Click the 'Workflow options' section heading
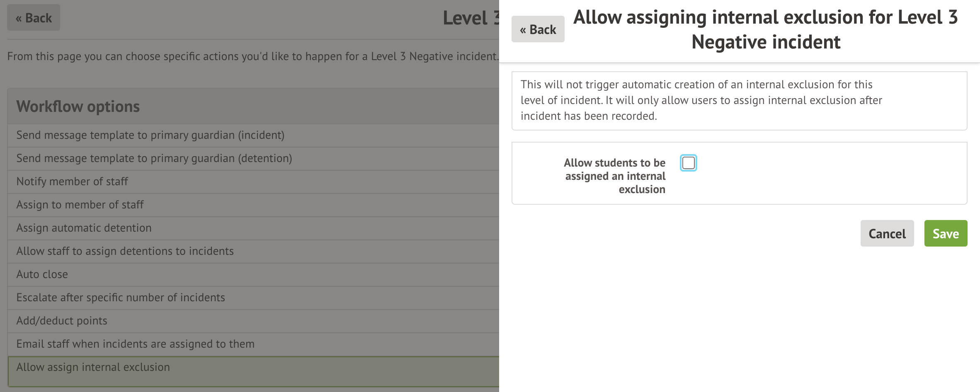The width and height of the screenshot is (980, 392). [78, 106]
